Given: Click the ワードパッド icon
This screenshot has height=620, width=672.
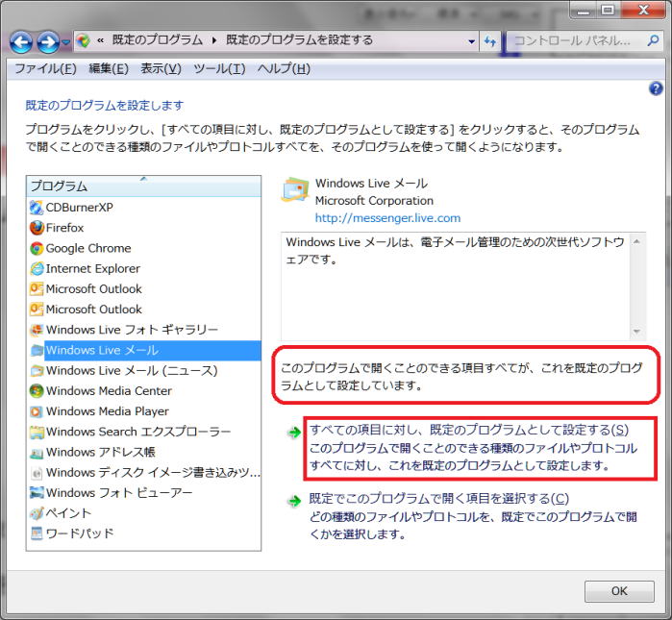Looking at the screenshot, I should click(37, 533).
